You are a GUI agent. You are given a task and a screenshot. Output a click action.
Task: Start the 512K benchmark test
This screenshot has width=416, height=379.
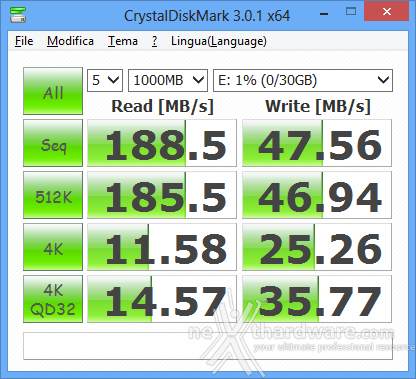click(x=53, y=195)
